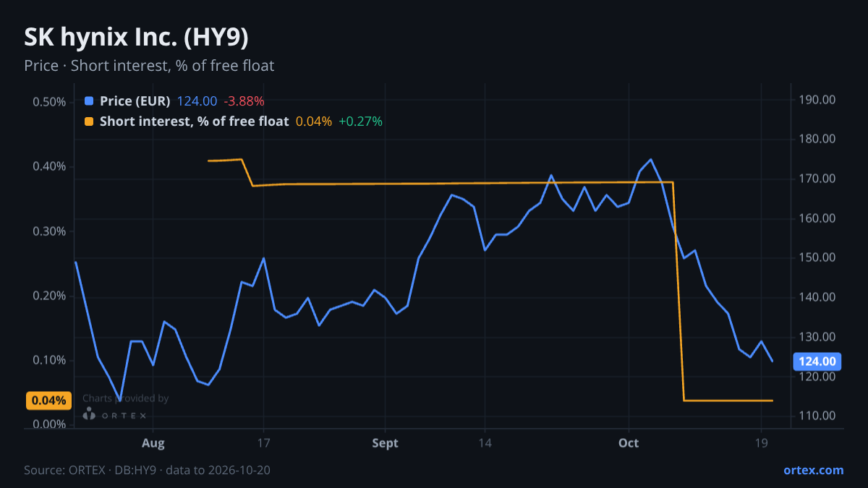
Task: Click the 0.20% left axis label
Action: (x=49, y=296)
